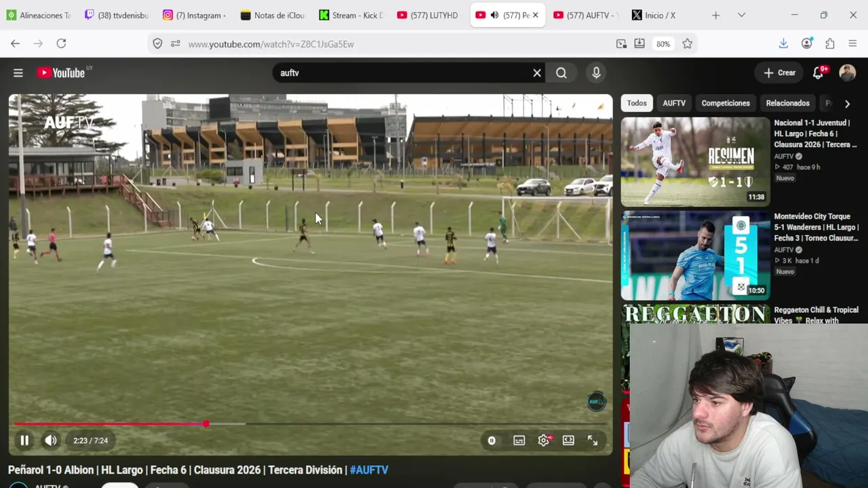Open the Crear menu
This screenshot has height=488, width=868.
[x=780, y=73]
